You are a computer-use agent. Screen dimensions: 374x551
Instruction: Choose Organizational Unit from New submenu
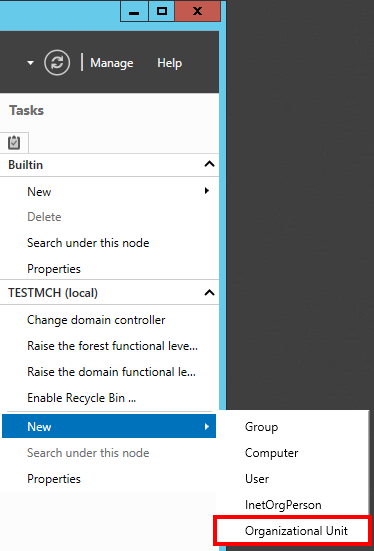click(x=296, y=531)
